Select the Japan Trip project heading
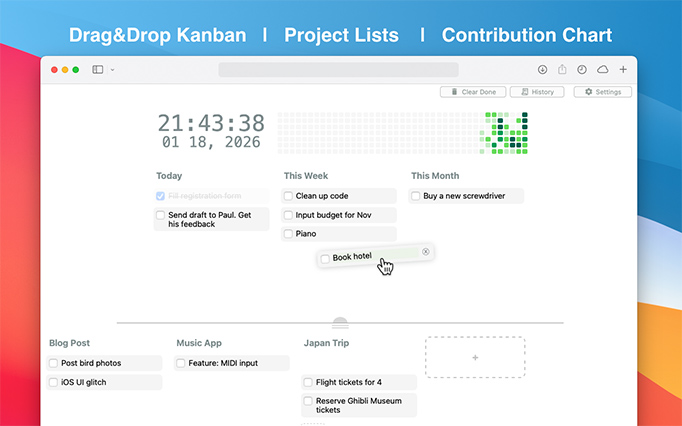Viewport: 682px width, 426px height. point(326,343)
